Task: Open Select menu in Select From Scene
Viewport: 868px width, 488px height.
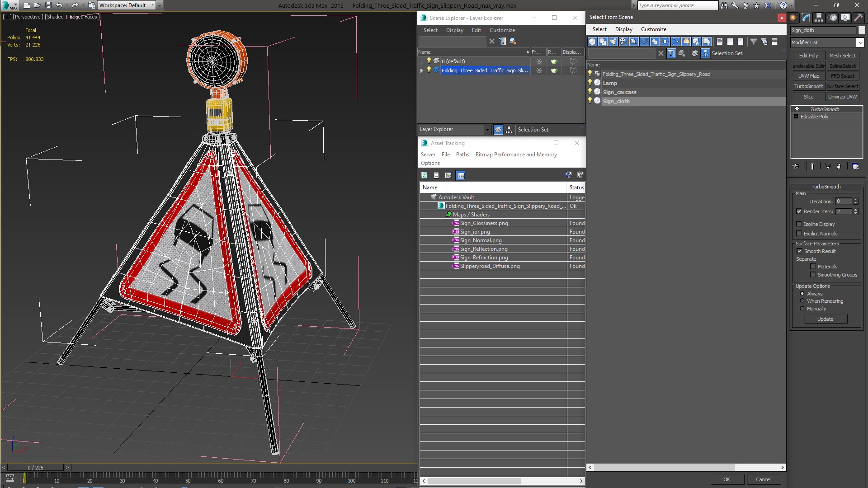Action: point(599,29)
